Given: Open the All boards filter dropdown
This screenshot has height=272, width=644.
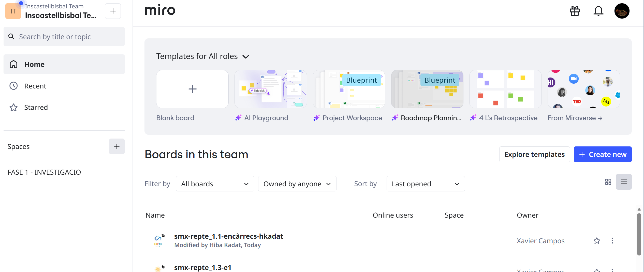Looking at the screenshot, I should (x=215, y=184).
